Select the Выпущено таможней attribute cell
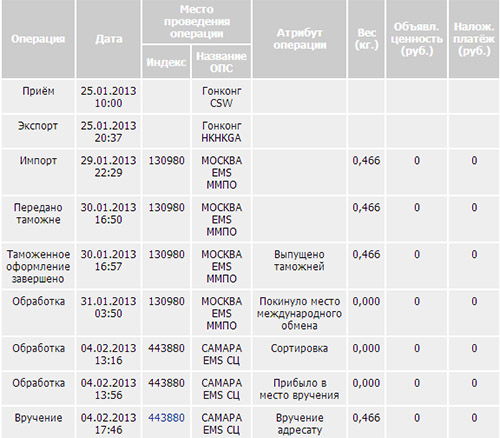 pyautogui.click(x=299, y=266)
